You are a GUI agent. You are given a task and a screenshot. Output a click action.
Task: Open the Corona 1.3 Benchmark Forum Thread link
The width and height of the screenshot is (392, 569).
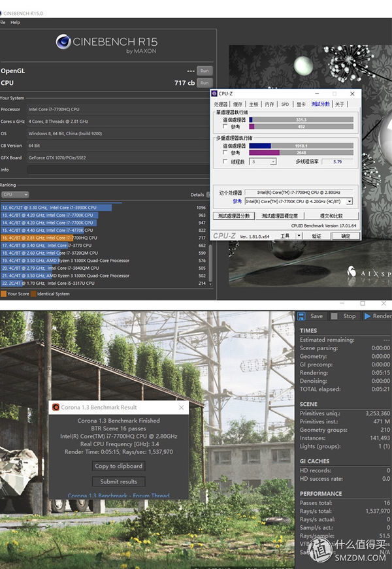pyautogui.click(x=119, y=496)
